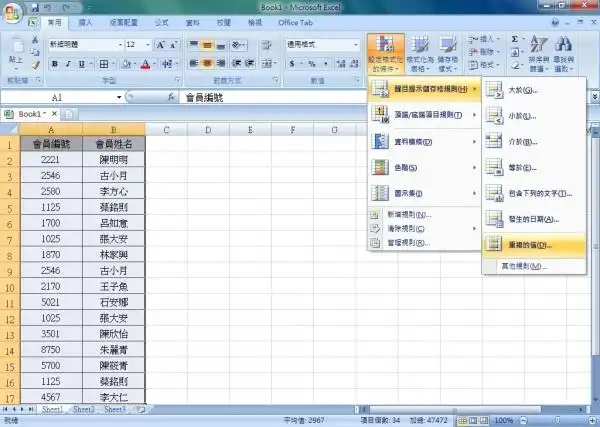Image resolution: width=600 pixels, height=427 pixels.
Task: Click the insert function fx icon
Action: (x=171, y=97)
